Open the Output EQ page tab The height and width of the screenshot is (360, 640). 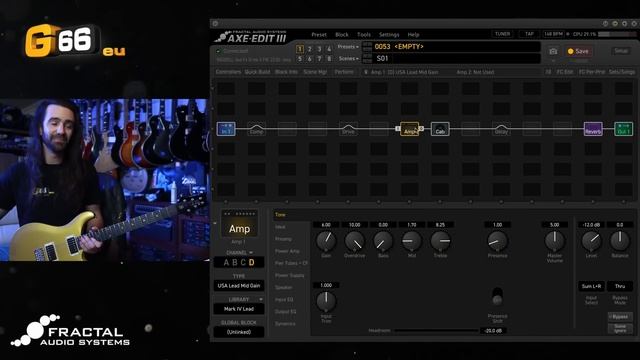(x=285, y=311)
